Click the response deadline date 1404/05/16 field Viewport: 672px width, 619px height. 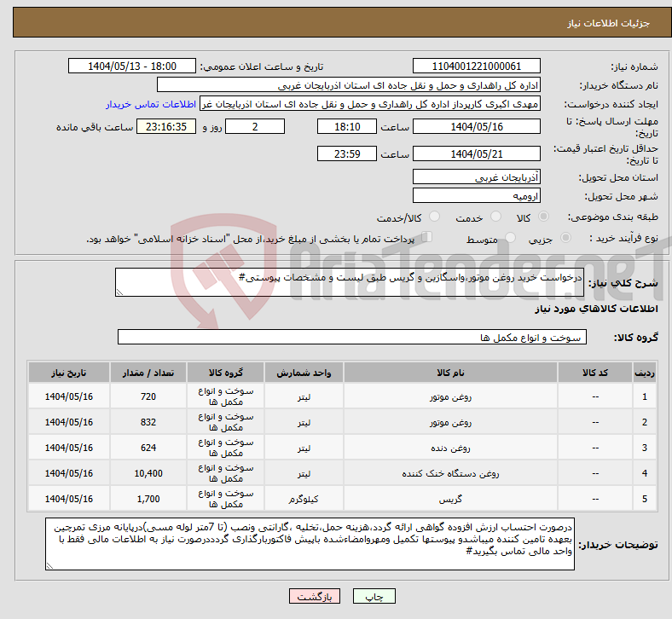point(476,127)
